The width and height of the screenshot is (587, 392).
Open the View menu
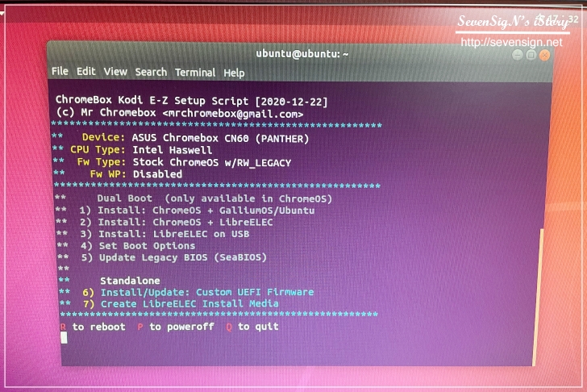115,72
